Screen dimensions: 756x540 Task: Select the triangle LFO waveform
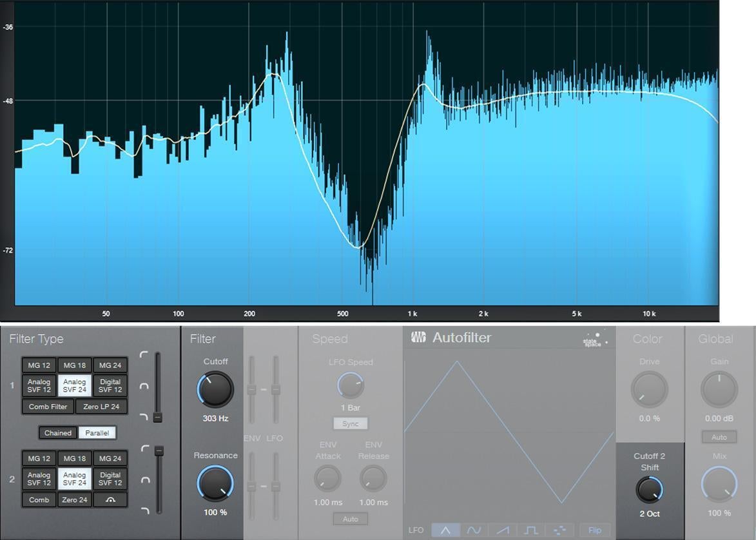click(x=445, y=530)
